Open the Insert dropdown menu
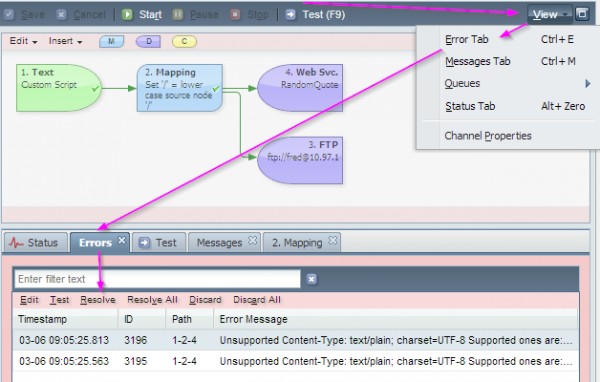The height and width of the screenshot is (382, 600). coord(65,41)
